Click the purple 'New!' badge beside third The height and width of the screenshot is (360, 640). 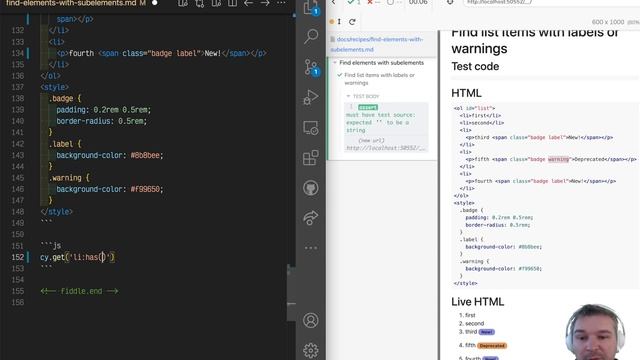click(x=487, y=332)
